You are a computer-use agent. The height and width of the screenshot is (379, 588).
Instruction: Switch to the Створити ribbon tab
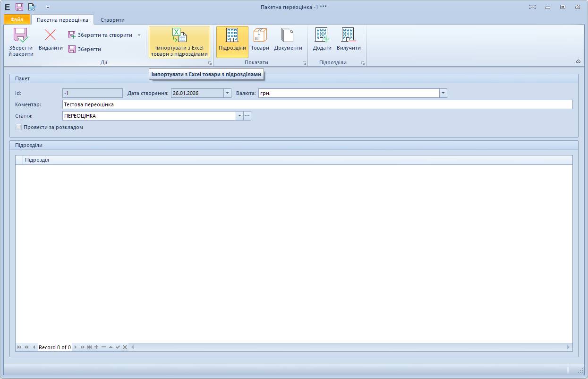[112, 20]
